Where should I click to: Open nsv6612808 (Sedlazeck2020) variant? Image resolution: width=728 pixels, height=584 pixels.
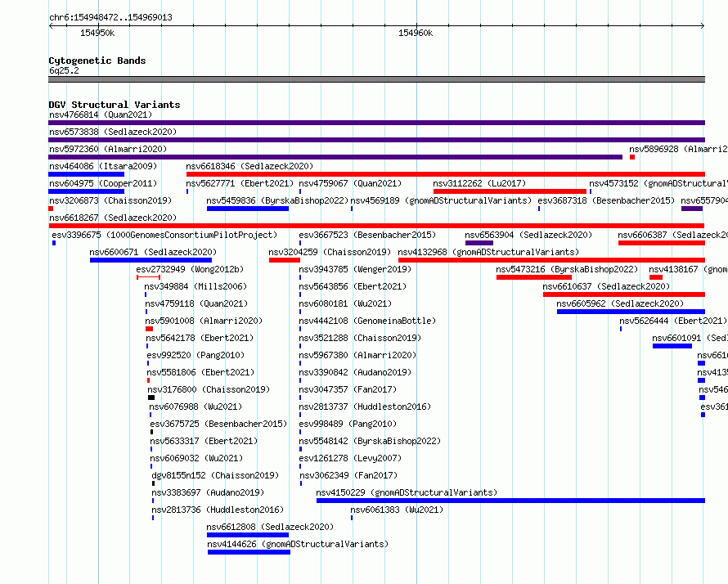[x=270, y=527]
